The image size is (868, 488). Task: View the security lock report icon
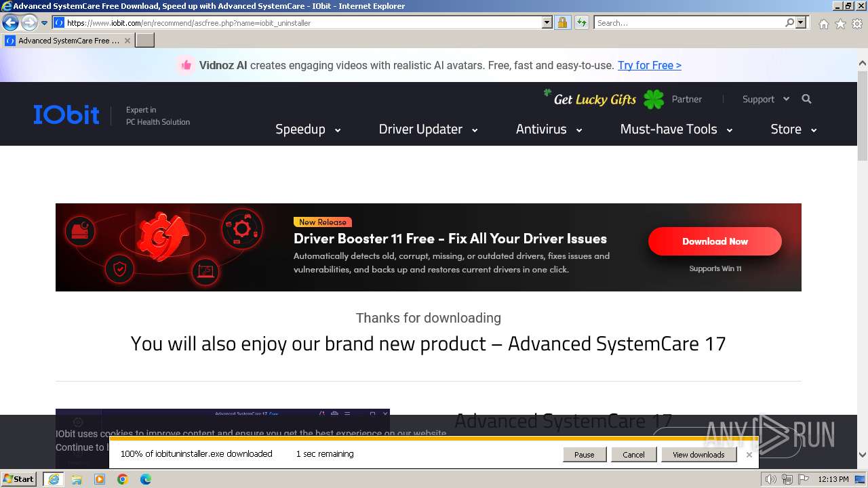coord(562,22)
